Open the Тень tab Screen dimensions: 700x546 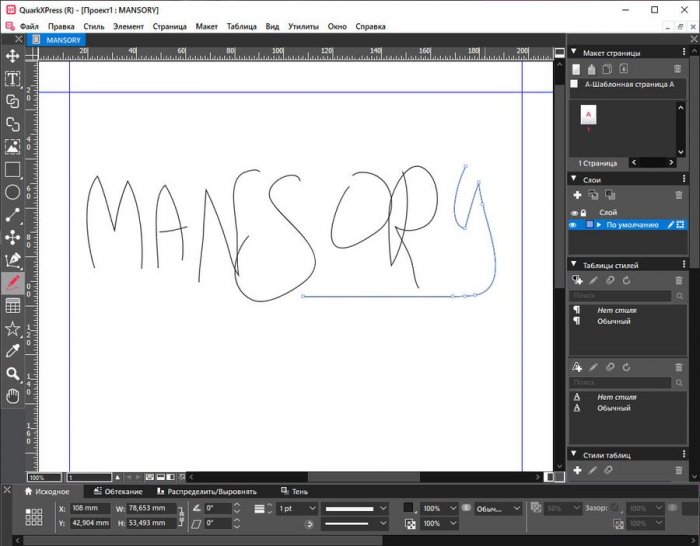[x=299, y=491]
